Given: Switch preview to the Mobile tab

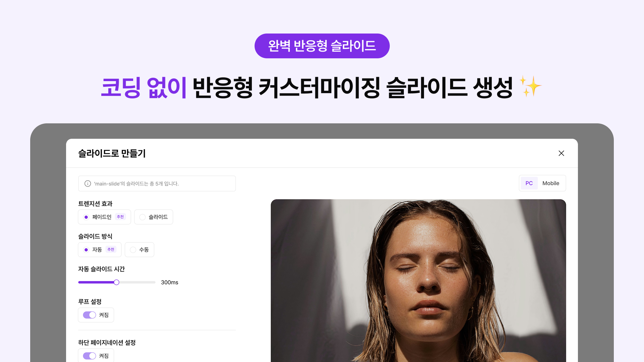Looking at the screenshot, I should click(551, 183).
